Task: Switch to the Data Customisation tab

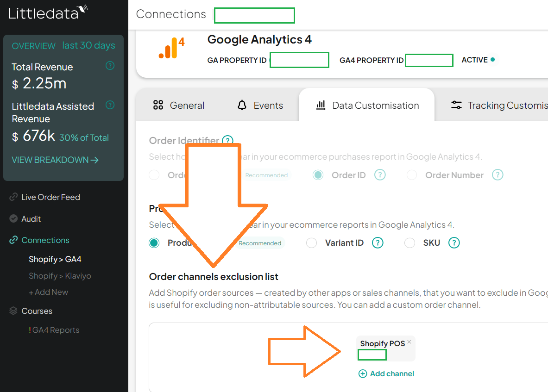Action: pyautogui.click(x=366, y=105)
